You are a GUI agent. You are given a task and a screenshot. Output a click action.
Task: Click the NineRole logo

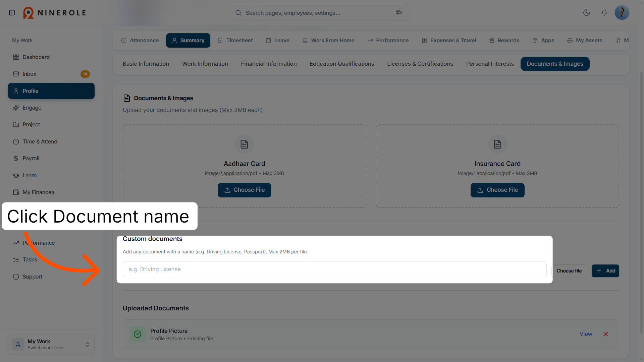55,13
